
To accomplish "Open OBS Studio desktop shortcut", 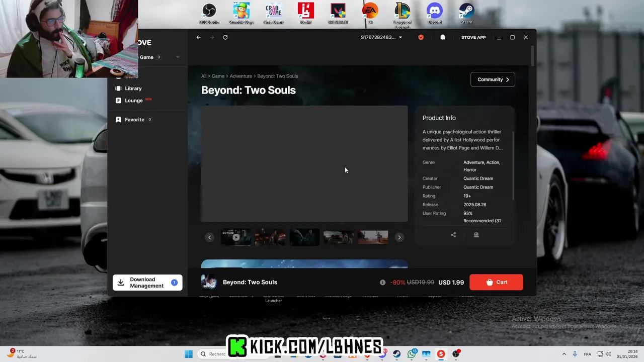I will 209,14.
